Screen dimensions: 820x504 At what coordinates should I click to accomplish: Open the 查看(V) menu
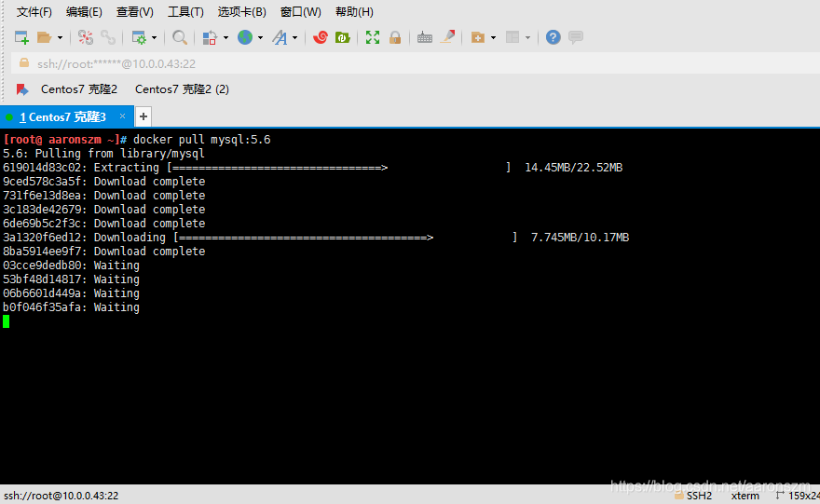[x=135, y=11]
